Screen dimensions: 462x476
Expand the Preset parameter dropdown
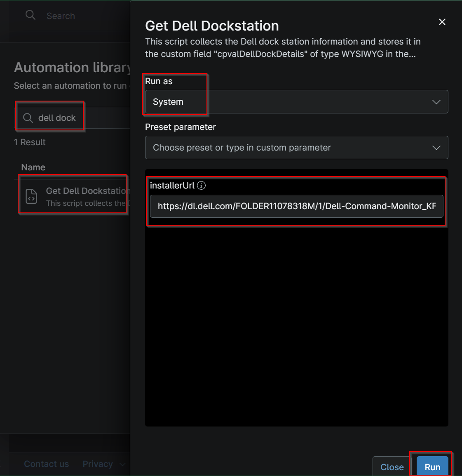click(296, 148)
